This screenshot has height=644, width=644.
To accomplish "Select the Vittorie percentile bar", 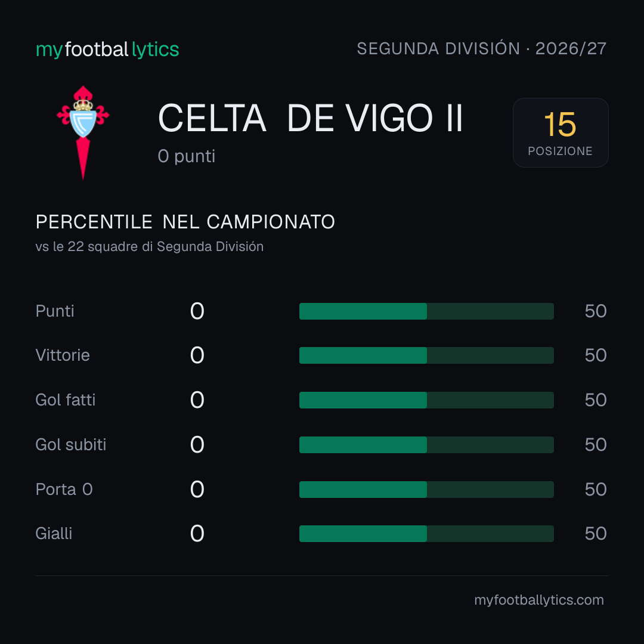I will click(x=426, y=355).
